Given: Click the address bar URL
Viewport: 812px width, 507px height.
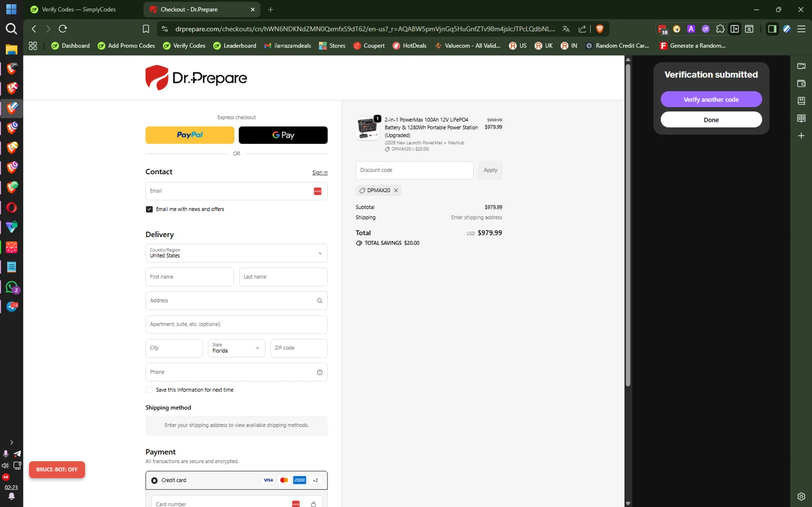Looking at the screenshot, I should coord(365,29).
